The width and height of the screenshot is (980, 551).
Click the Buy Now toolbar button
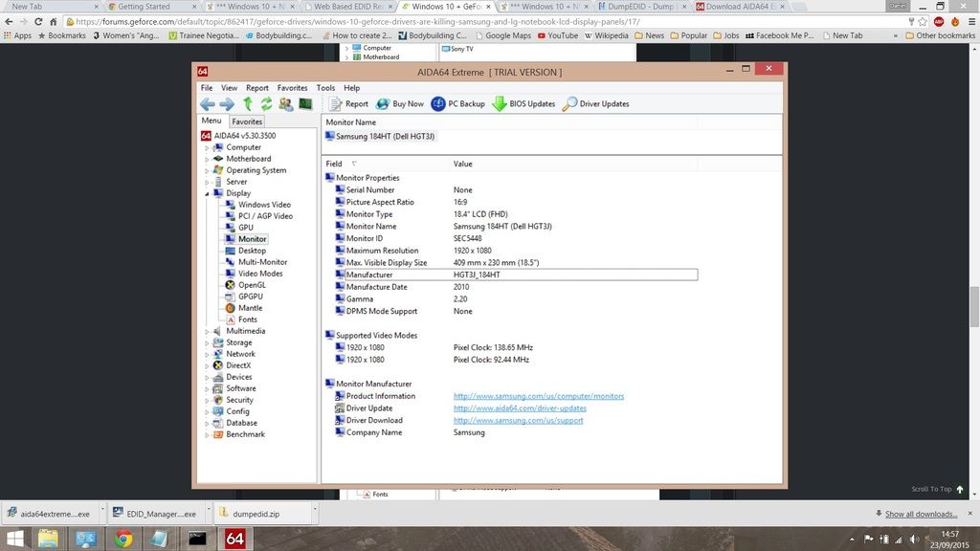pos(400,104)
